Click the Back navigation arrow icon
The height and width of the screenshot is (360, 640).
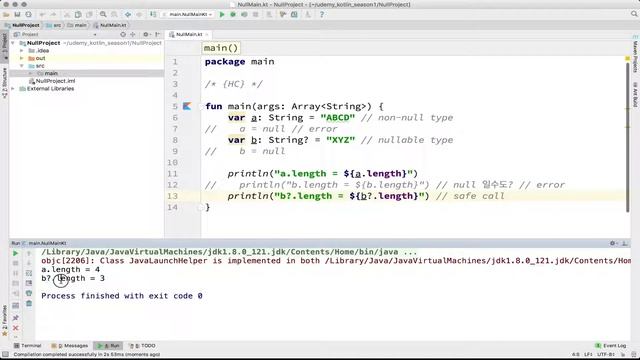(128, 14)
